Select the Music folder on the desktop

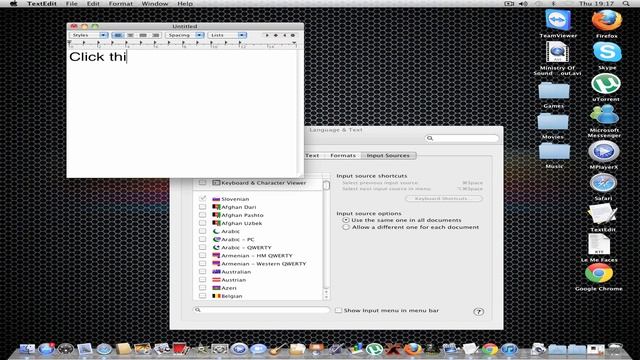554,151
